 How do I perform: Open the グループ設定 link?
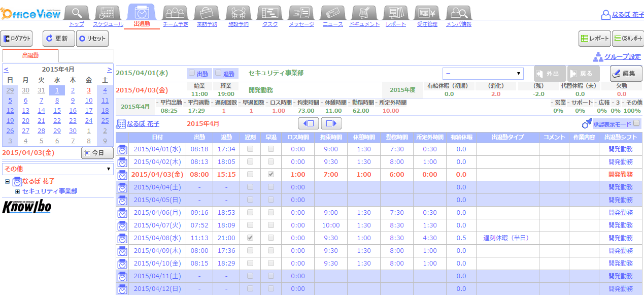tap(622, 57)
